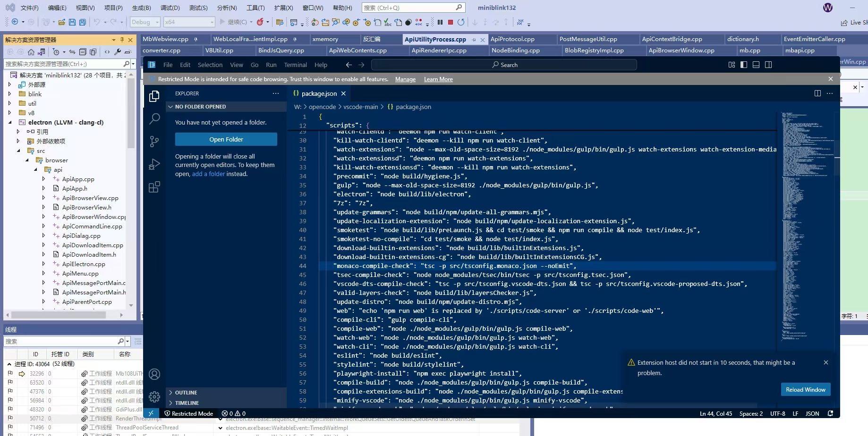The image size is (868, 436).
Task: Click the notifications bell in VS Code status bar
Action: (x=830, y=413)
